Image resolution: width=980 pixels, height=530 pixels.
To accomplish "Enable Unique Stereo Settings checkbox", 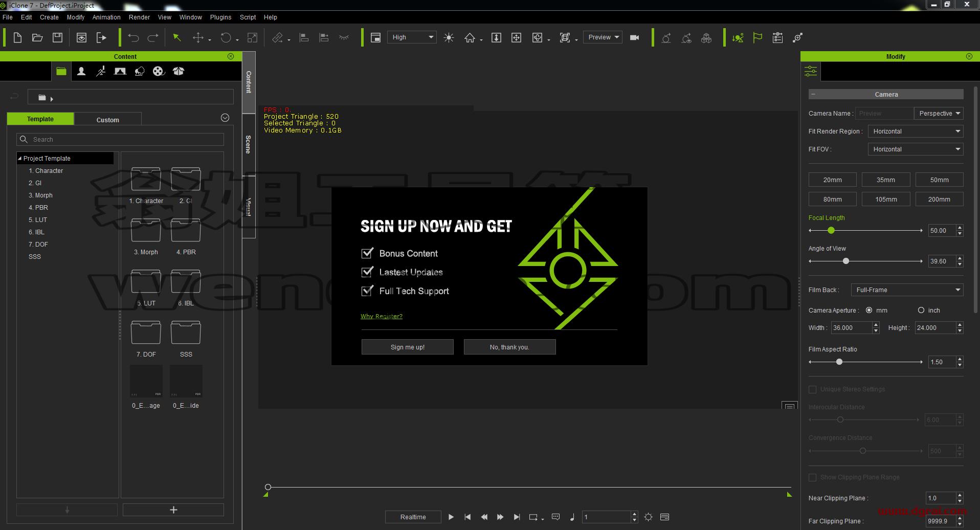I will pyautogui.click(x=812, y=389).
